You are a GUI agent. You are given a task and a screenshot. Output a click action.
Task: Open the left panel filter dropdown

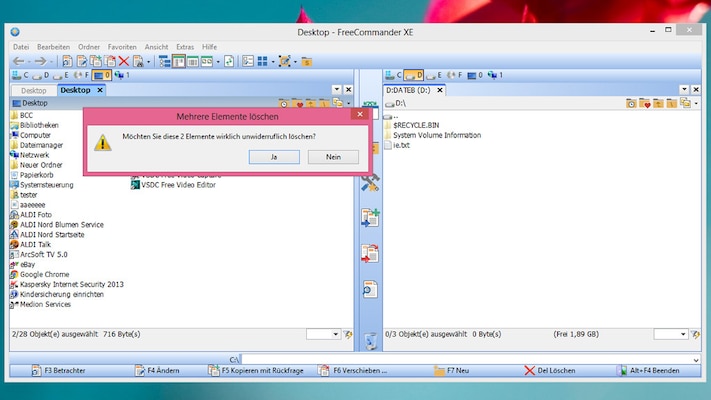337,334
